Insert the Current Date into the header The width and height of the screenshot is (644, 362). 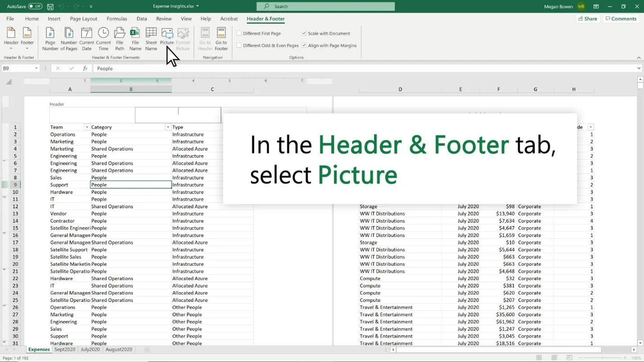click(86, 38)
